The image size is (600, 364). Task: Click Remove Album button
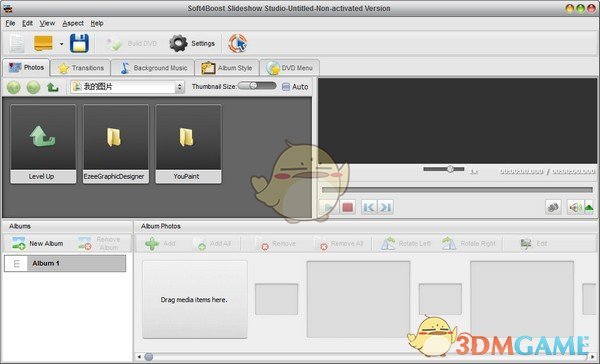click(x=100, y=243)
